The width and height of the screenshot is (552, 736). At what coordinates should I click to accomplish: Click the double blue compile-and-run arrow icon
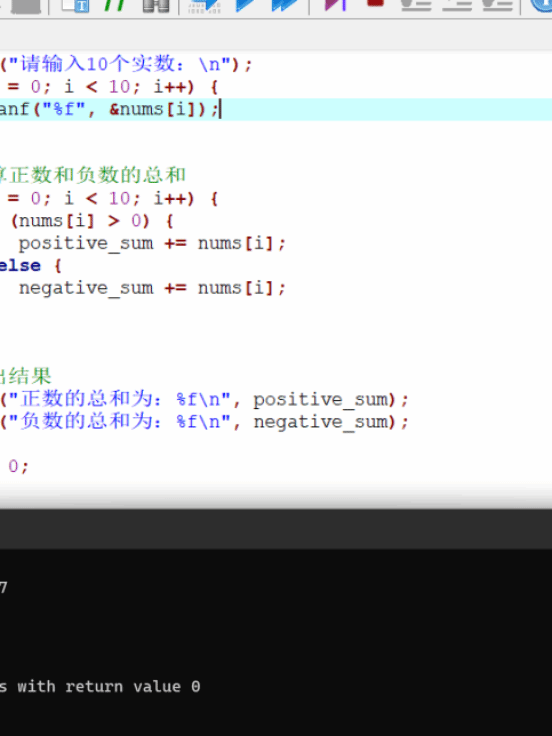(285, 6)
